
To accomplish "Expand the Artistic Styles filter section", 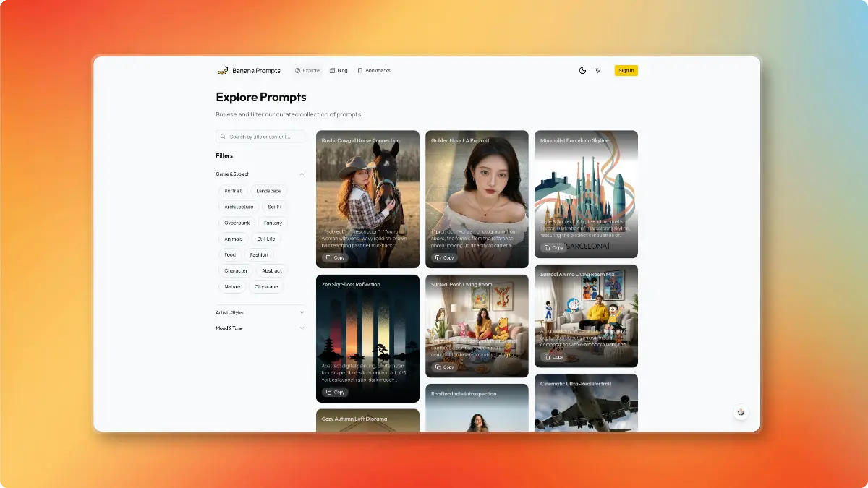I will [302, 312].
